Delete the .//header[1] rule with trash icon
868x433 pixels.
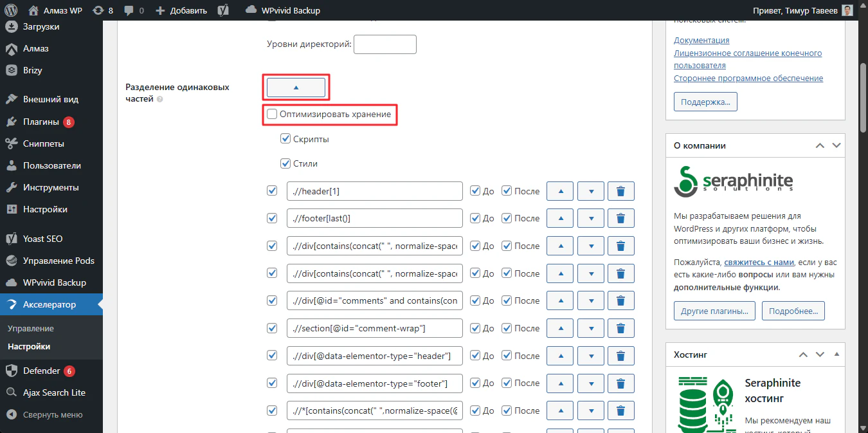[620, 191]
